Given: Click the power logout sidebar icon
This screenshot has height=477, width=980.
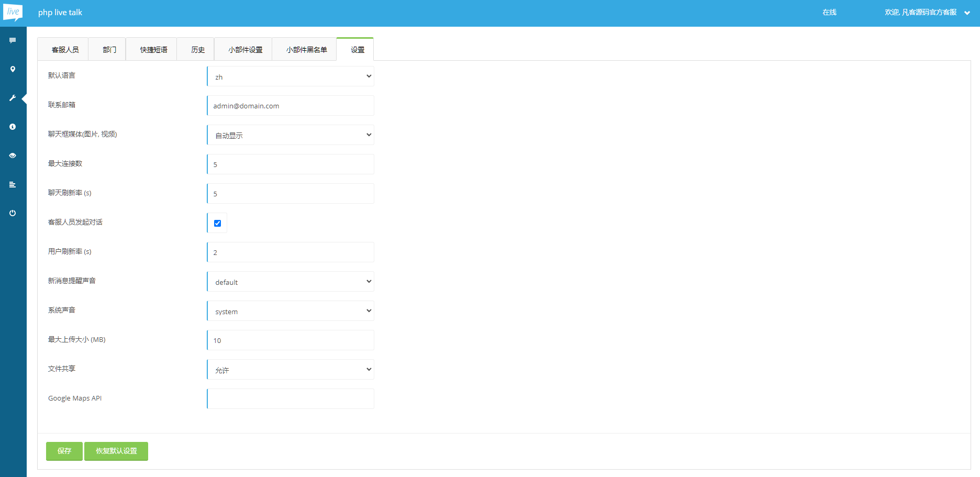Looking at the screenshot, I should click(x=13, y=213).
